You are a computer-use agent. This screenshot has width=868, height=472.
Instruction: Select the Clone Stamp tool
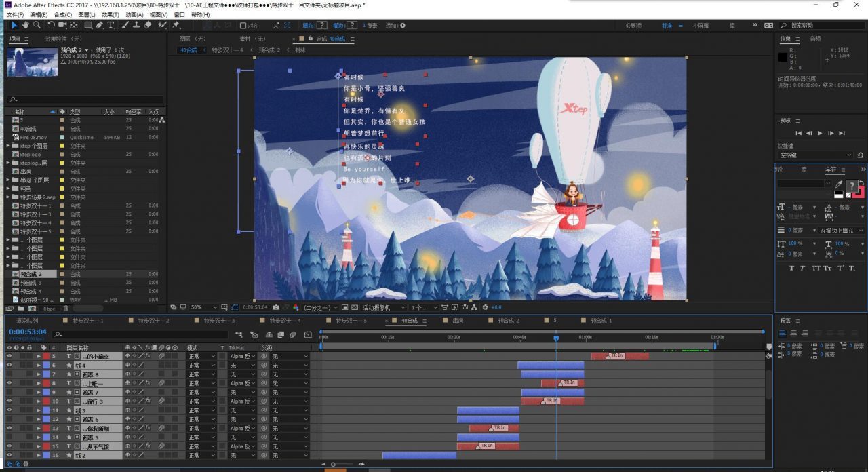click(136, 25)
